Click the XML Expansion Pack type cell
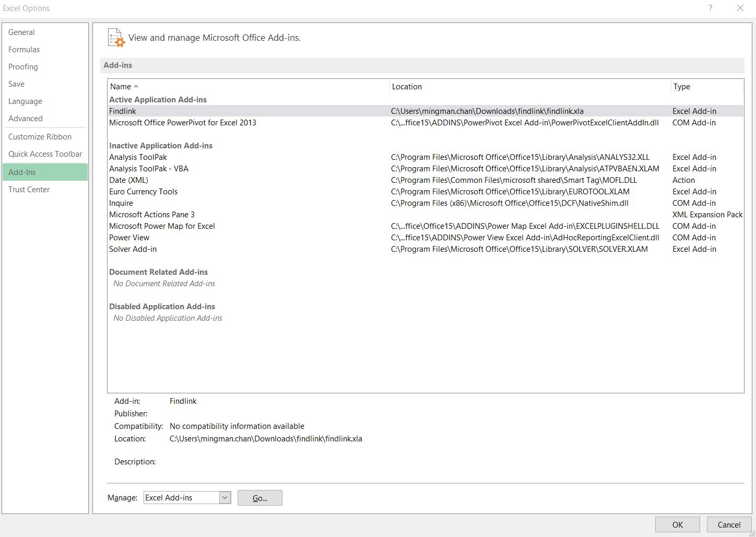The height and width of the screenshot is (537, 756). (707, 215)
